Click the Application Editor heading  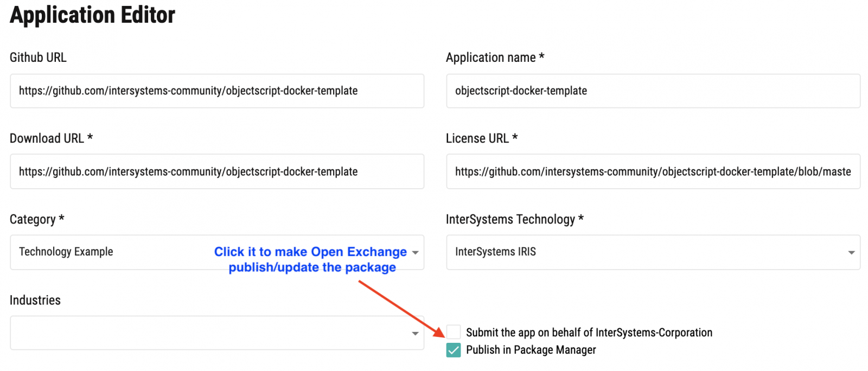pyautogui.click(x=93, y=15)
